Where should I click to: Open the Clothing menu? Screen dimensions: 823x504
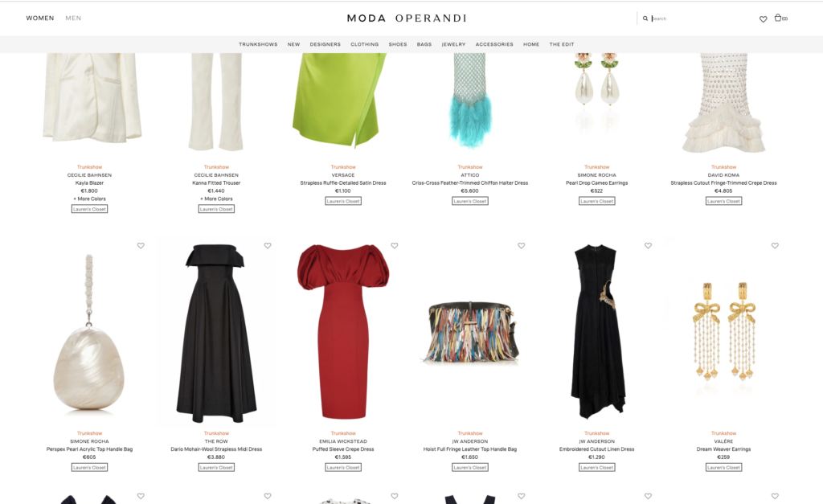[x=364, y=45]
